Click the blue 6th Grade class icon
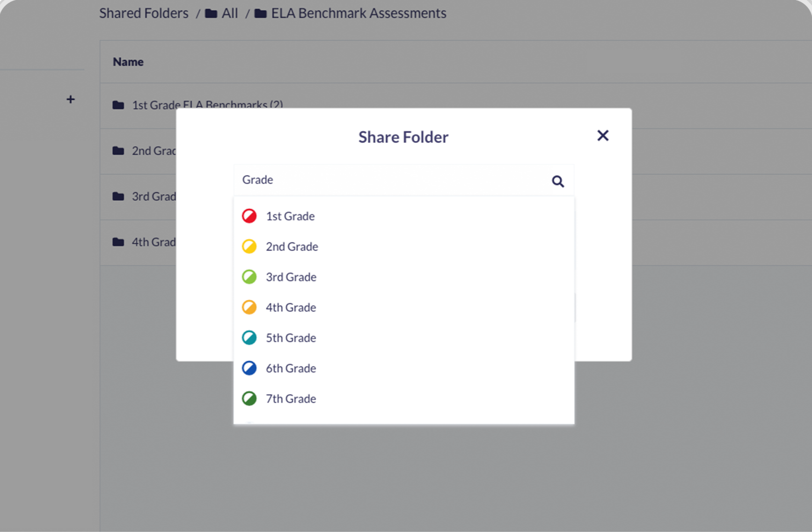 coord(249,368)
